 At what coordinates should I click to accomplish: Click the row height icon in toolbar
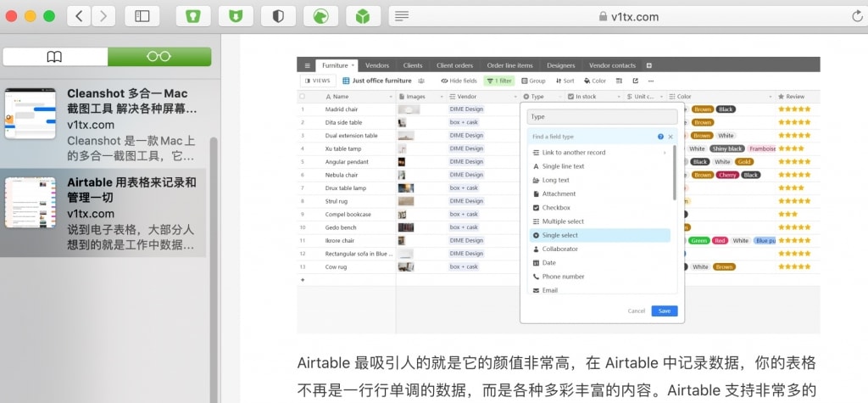tap(620, 81)
